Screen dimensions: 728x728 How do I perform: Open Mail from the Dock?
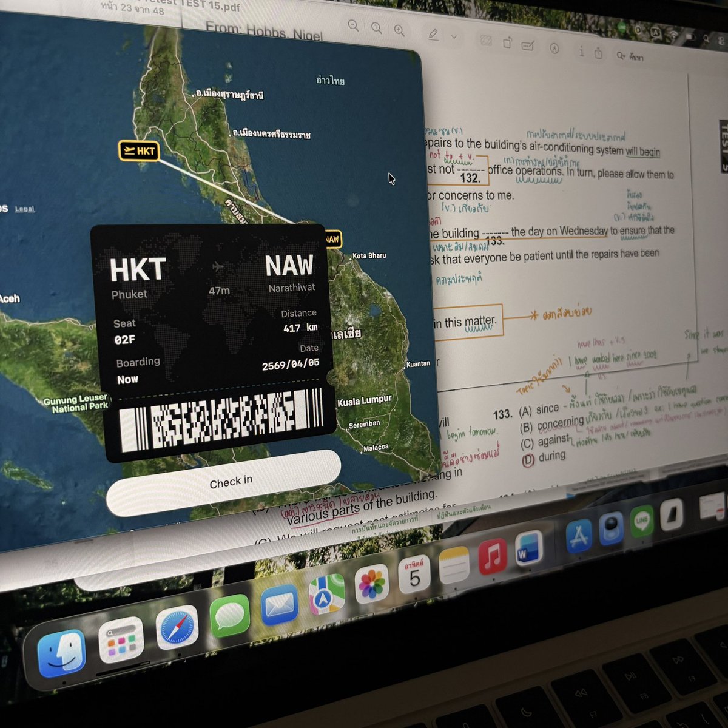point(279,604)
